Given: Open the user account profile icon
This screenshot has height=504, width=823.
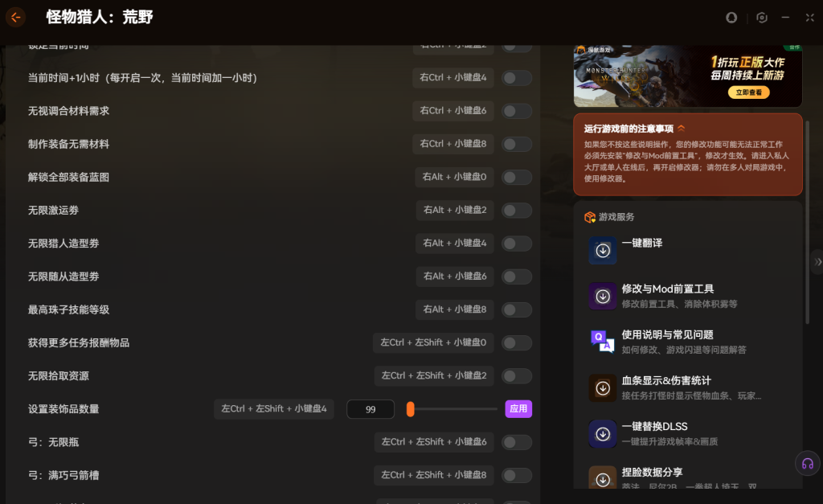Looking at the screenshot, I should 731,17.
